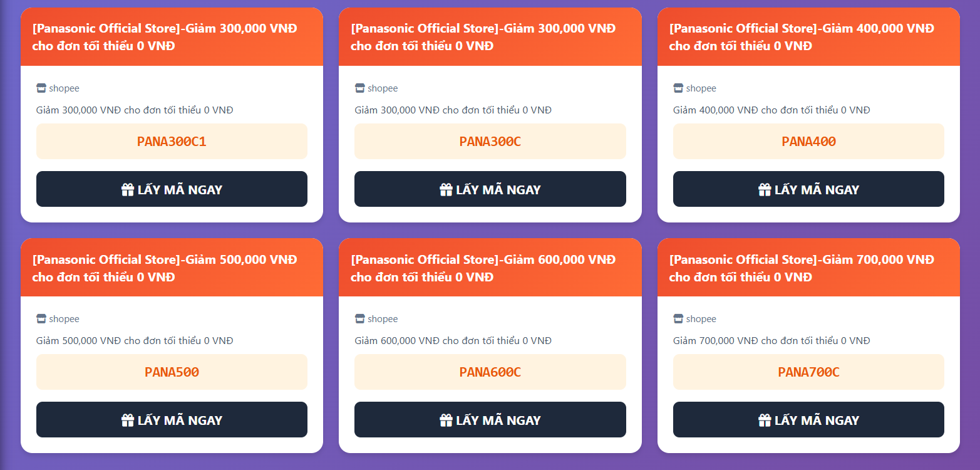Open the Giảm 600,000 VNĐ voucher header
This screenshot has width=980, height=470.
click(490, 268)
